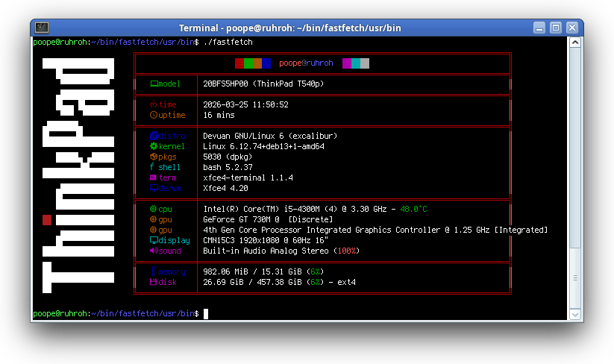The width and height of the screenshot is (614, 364).
Task: Click the 20BFS5HP00 (ThinkPad T540p) text
Action: pyautogui.click(x=263, y=84)
